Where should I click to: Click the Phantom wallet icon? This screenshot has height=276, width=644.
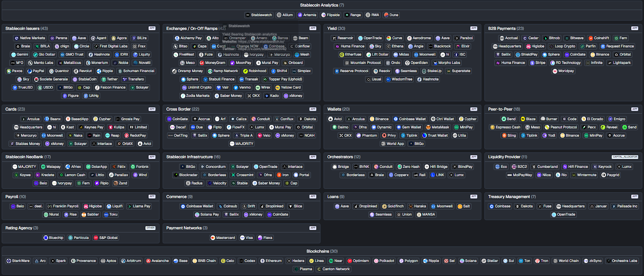[x=359, y=136]
